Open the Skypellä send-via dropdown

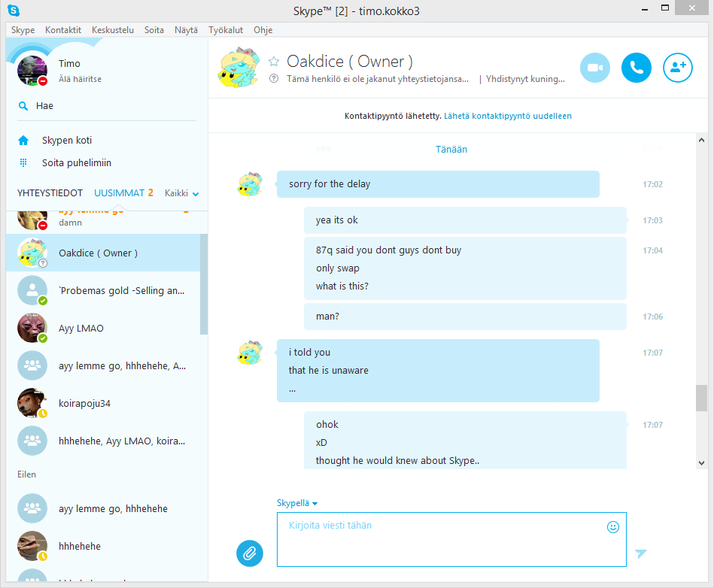297,503
